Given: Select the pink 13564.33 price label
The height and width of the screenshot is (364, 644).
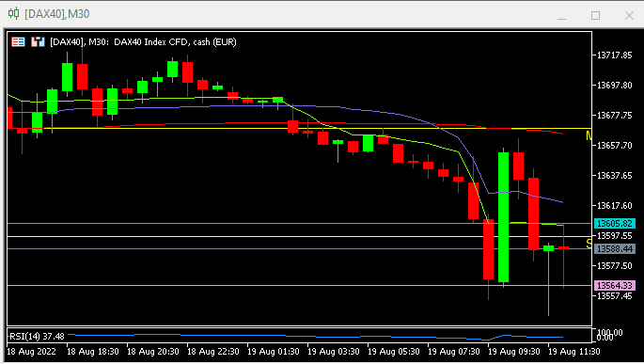Looking at the screenshot, I should click(x=615, y=286).
